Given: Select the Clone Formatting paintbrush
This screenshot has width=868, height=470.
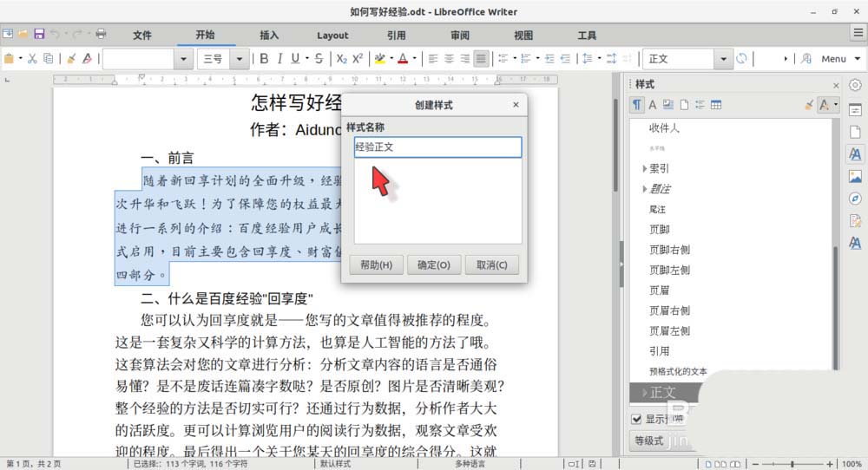Looking at the screenshot, I should click(x=71, y=59).
